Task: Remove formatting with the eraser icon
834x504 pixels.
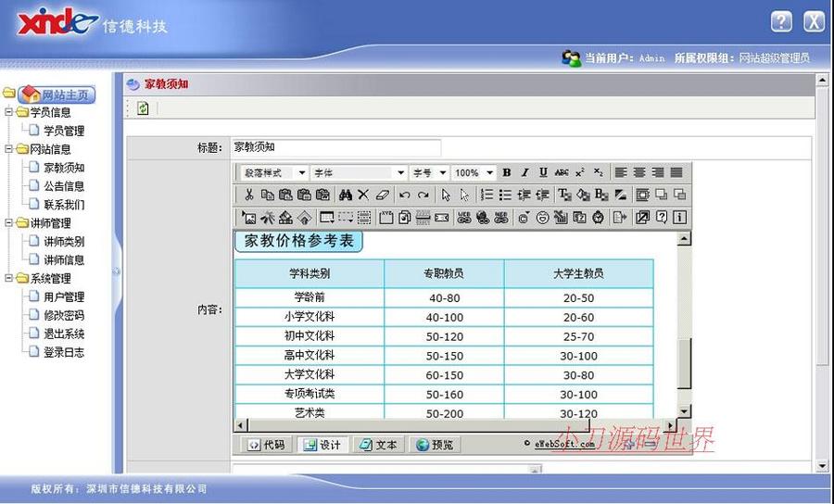Action: tap(383, 195)
